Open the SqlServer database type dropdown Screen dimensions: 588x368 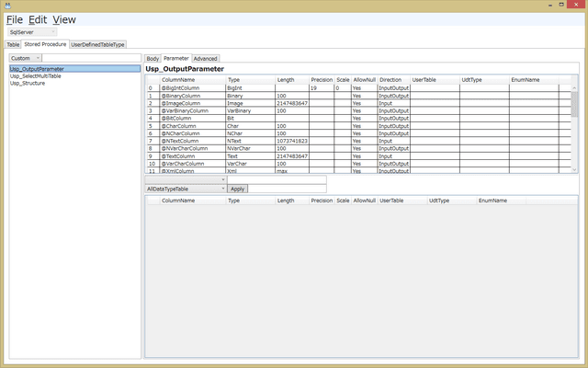pos(32,32)
